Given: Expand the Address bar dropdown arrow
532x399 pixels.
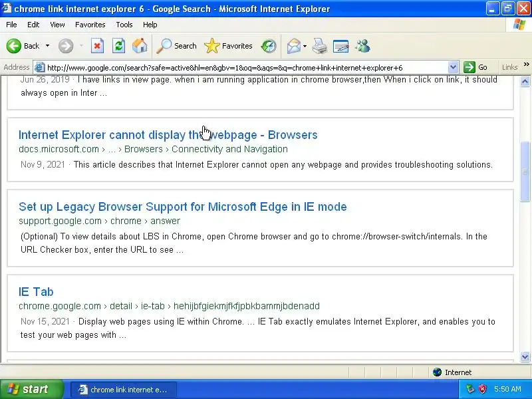Looking at the screenshot, I should 453,68.
